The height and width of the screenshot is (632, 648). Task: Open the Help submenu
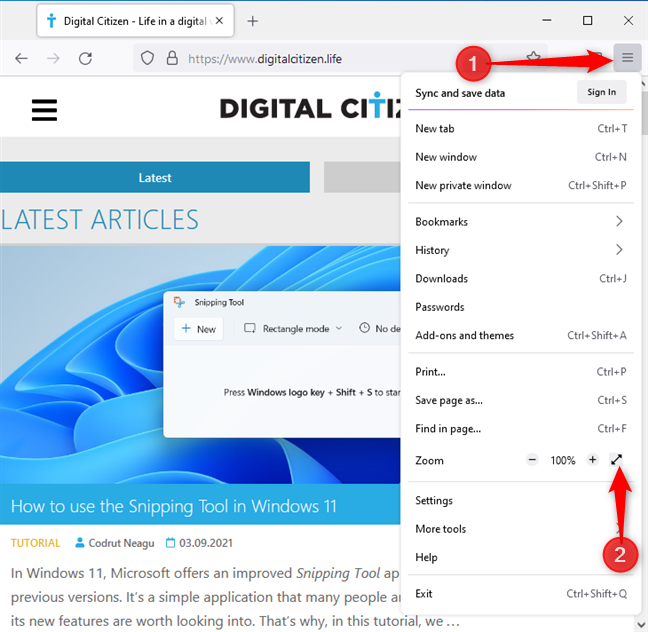pos(521,558)
